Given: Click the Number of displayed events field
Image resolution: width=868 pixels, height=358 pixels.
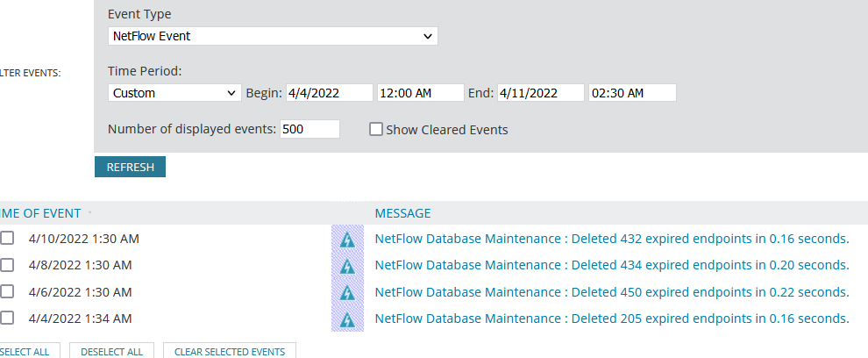Looking at the screenshot, I should (x=309, y=129).
